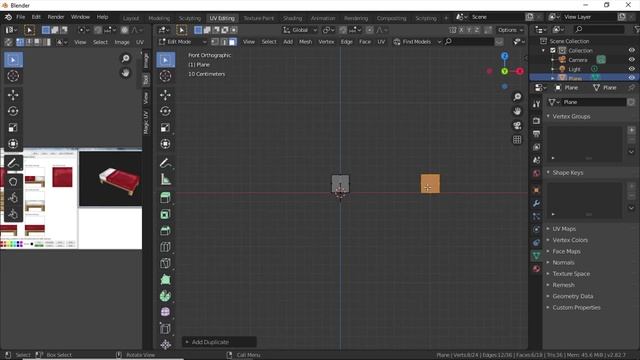This screenshot has height=360, width=640.
Task: Click blue Z axis on navigation gizmo
Action: click(505, 56)
